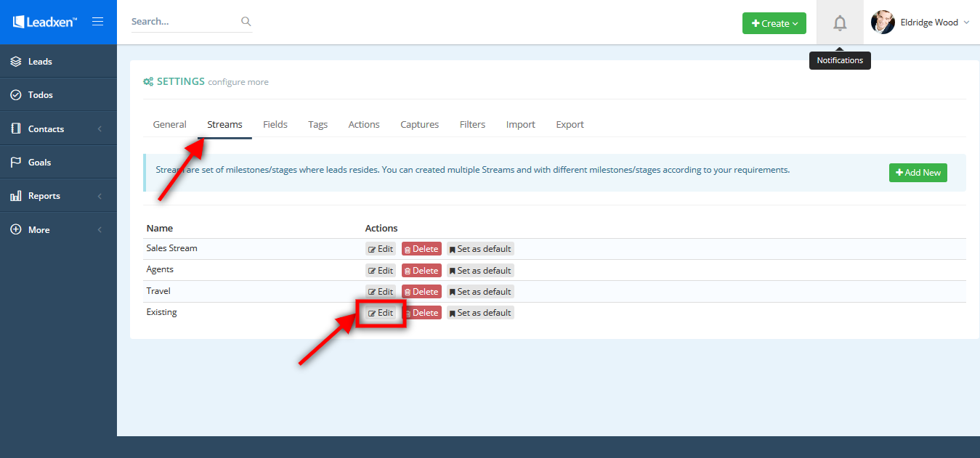Click the Reports bar chart icon
Screen dimensions: 980x458
click(x=16, y=196)
